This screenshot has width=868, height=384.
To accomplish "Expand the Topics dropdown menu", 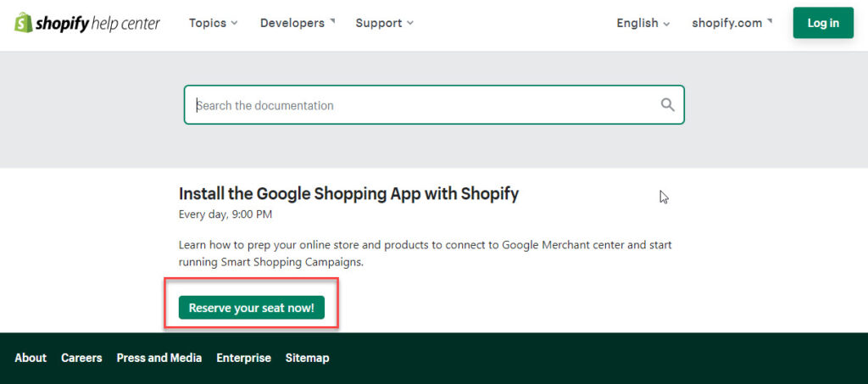I will pos(213,23).
